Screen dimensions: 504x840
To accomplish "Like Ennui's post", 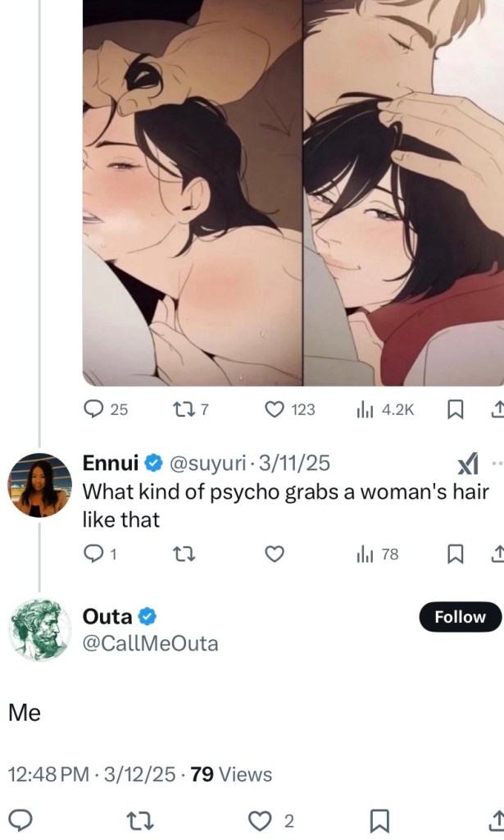I will 275,555.
